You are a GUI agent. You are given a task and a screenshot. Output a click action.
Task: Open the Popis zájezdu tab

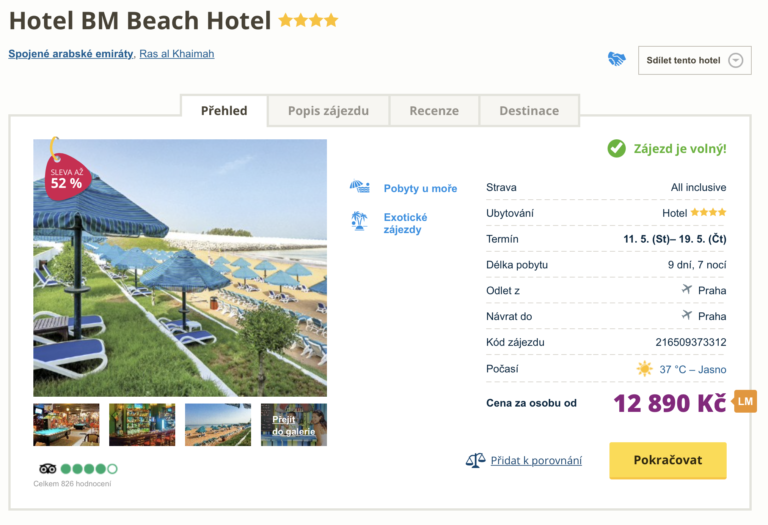(328, 111)
